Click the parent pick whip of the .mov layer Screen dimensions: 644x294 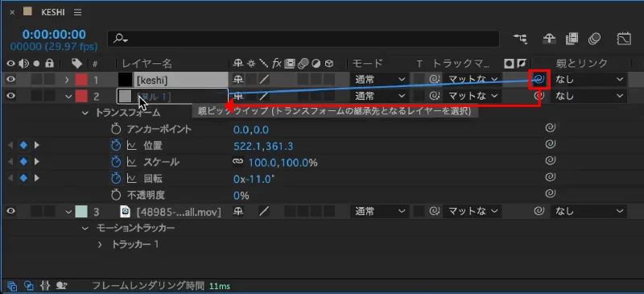(x=539, y=211)
